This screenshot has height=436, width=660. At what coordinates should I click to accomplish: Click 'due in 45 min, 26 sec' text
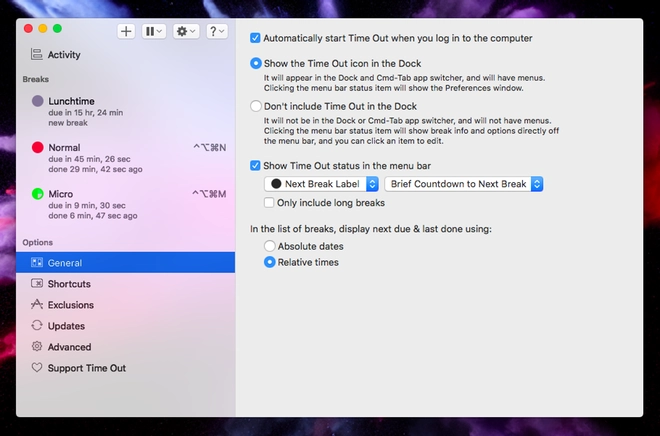click(x=89, y=159)
